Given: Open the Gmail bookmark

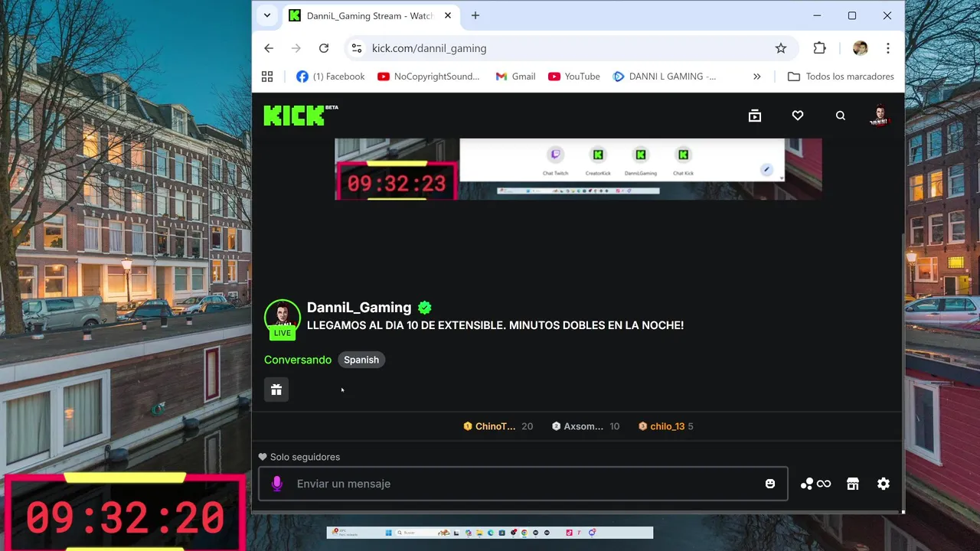Looking at the screenshot, I should (515, 77).
